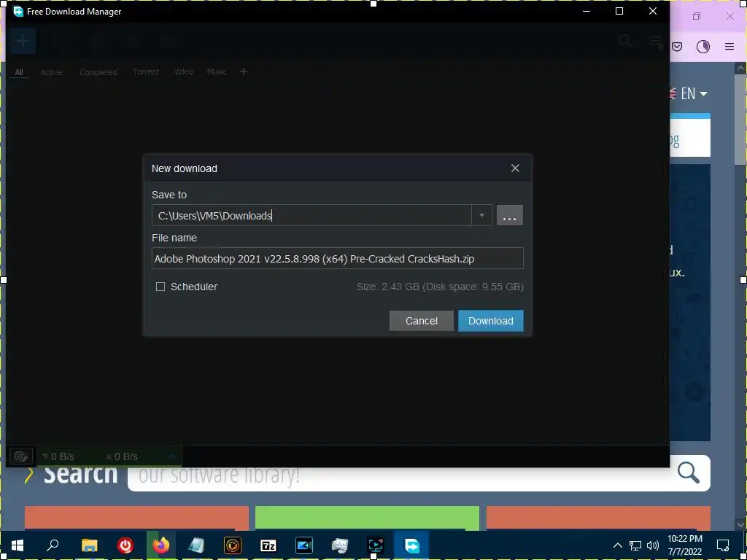Switch to the All downloads tab
This screenshot has width=747, height=560.
(x=19, y=72)
